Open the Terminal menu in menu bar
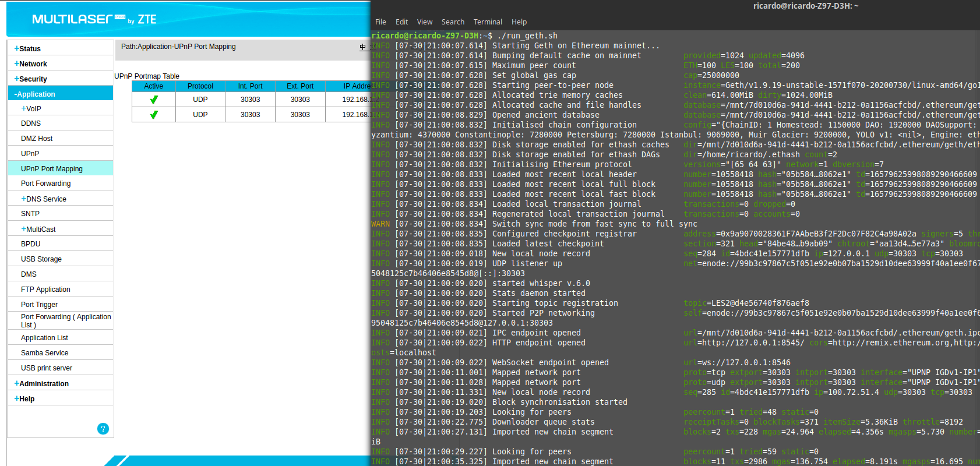Screen dimensions: 980x466 pyautogui.click(x=488, y=22)
